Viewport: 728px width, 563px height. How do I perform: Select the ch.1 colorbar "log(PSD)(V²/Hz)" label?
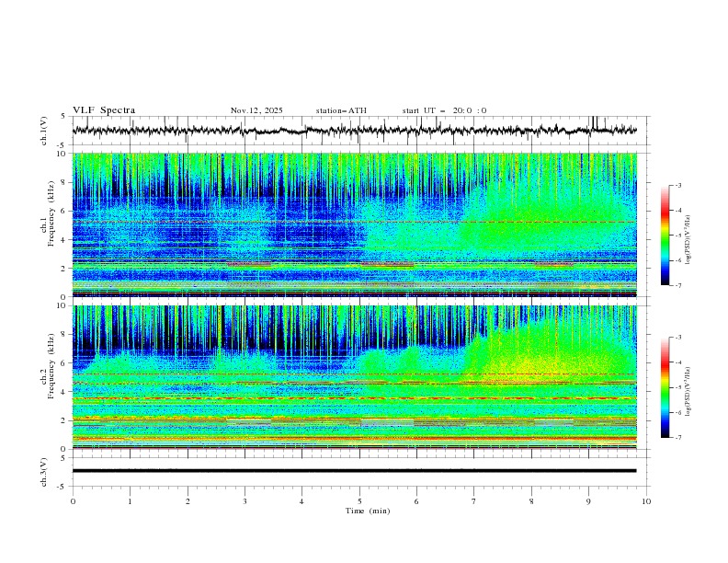[x=688, y=239]
